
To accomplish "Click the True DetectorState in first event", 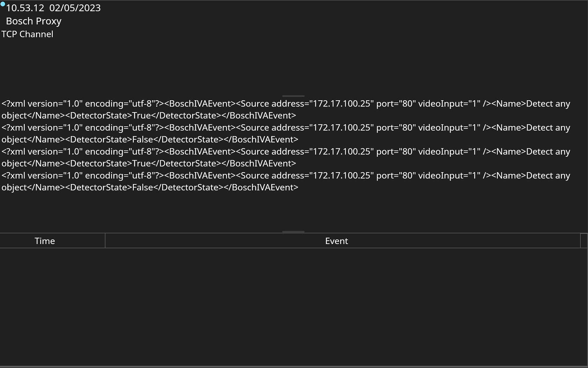I will click(x=141, y=116).
